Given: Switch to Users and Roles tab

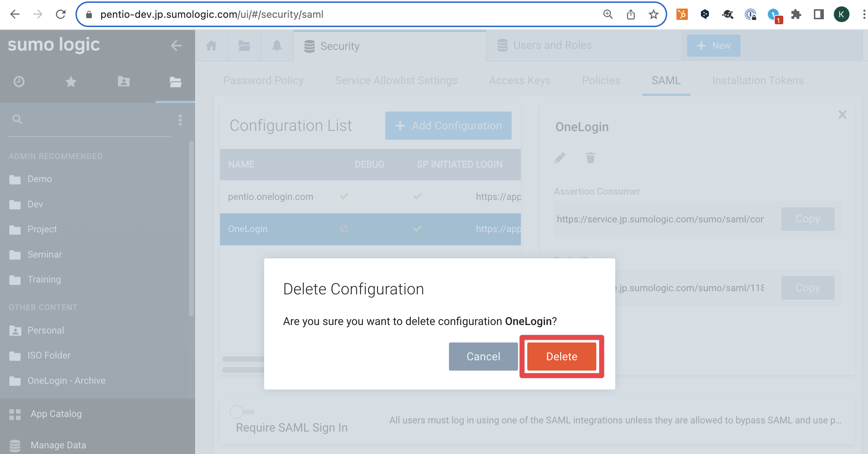Looking at the screenshot, I should (x=584, y=46).
